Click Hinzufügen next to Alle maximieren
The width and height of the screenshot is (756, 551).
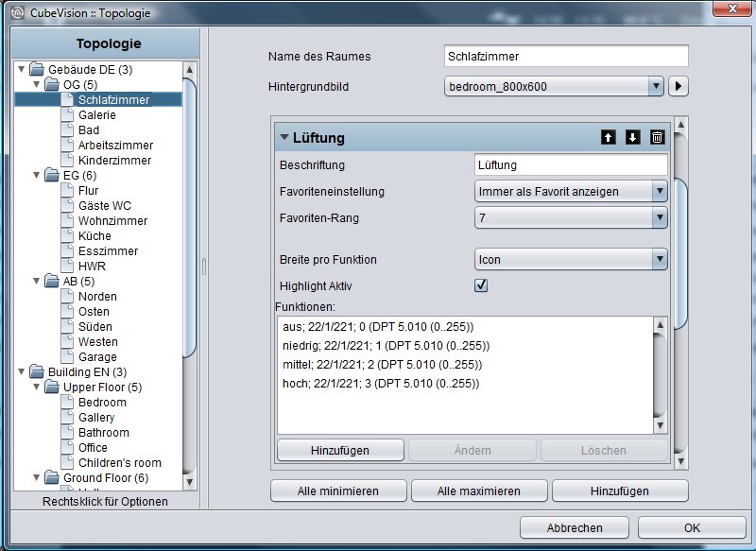tap(620, 491)
